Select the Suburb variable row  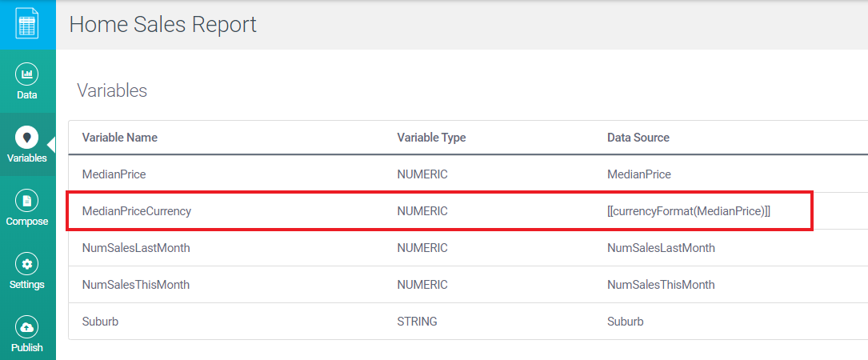click(100, 322)
